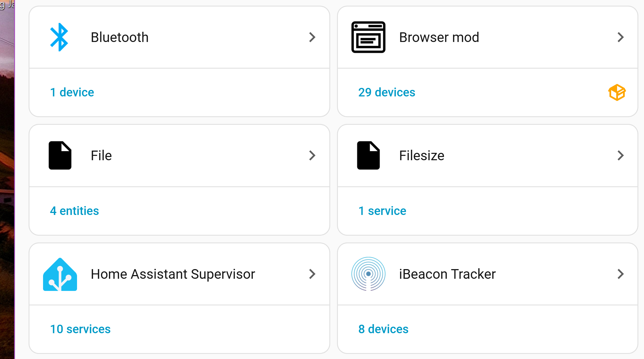644x359 pixels.
Task: Open the 1 device link under Bluetooth
Action: tap(72, 92)
